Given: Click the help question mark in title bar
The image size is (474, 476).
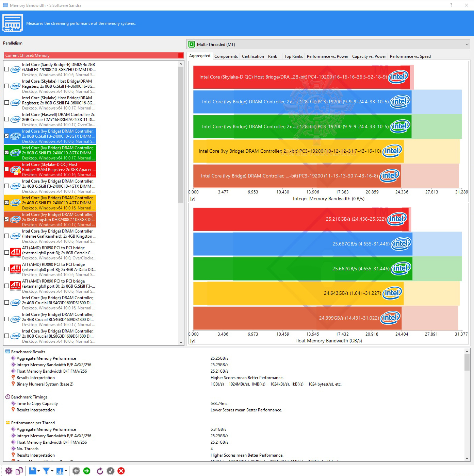Looking at the screenshot, I should [451, 5].
